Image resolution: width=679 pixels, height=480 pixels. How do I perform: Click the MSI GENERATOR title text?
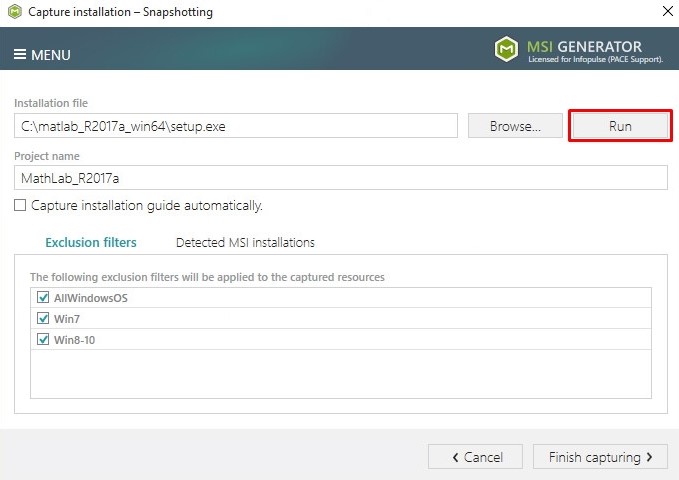coord(584,46)
